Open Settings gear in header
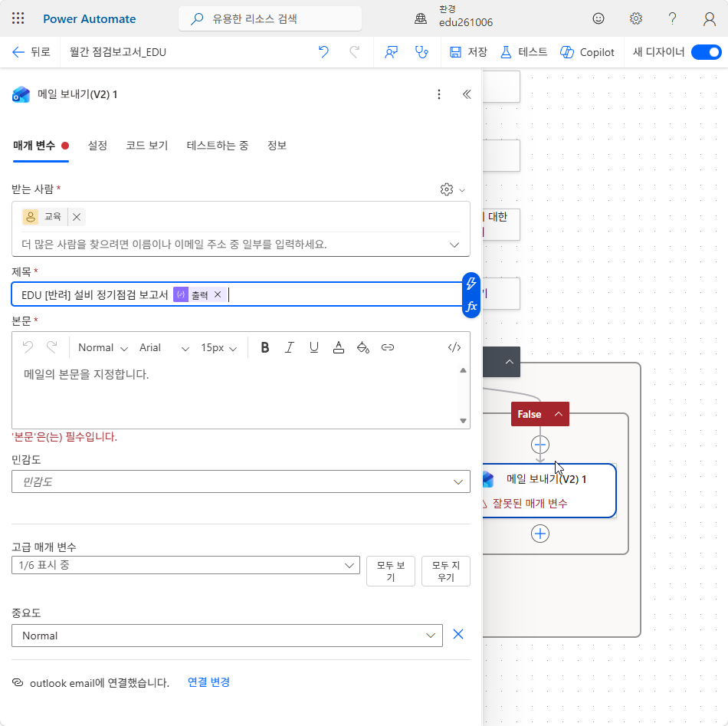 (635, 18)
